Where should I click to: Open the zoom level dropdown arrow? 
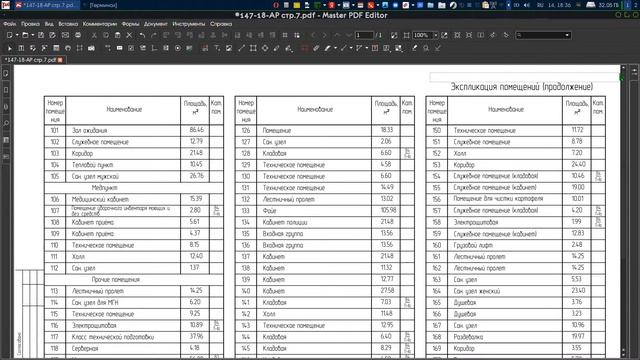coord(436,36)
